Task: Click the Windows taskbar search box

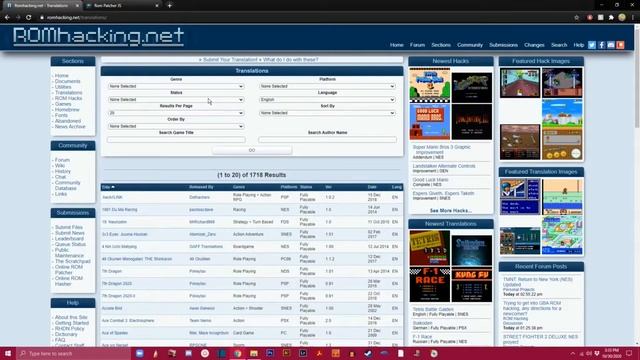Action: click(x=74, y=353)
